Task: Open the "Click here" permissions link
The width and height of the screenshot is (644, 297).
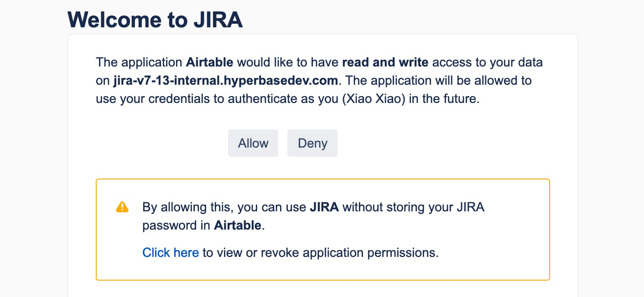Action: tap(171, 252)
